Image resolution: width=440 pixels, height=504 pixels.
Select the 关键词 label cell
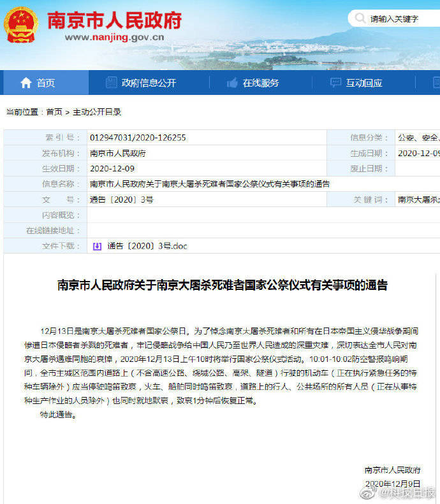pyautogui.click(x=361, y=199)
